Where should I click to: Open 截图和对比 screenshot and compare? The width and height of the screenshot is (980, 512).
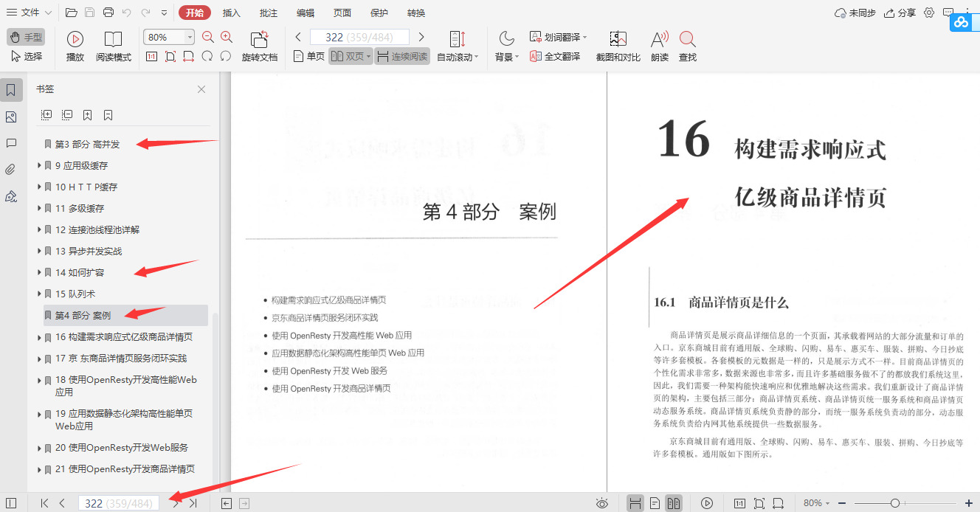(618, 44)
